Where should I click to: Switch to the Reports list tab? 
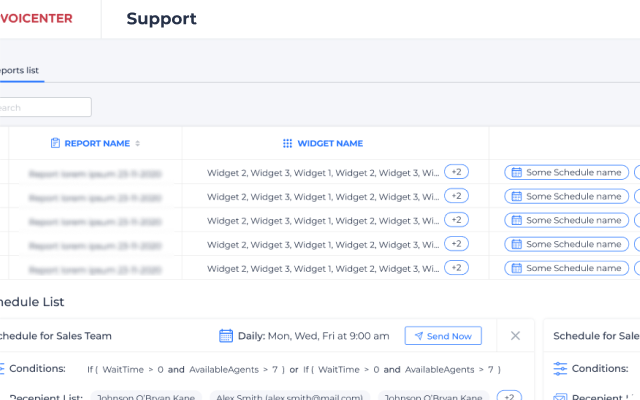22,71
